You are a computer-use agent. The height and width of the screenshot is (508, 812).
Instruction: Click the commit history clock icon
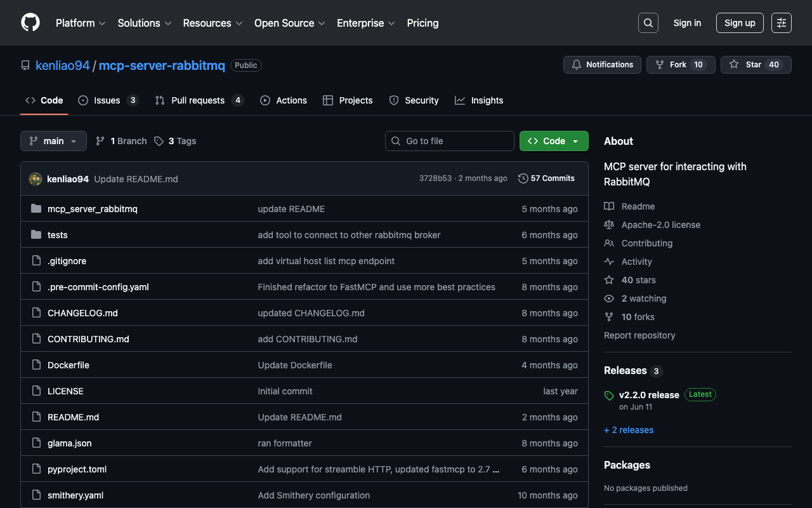tap(523, 178)
